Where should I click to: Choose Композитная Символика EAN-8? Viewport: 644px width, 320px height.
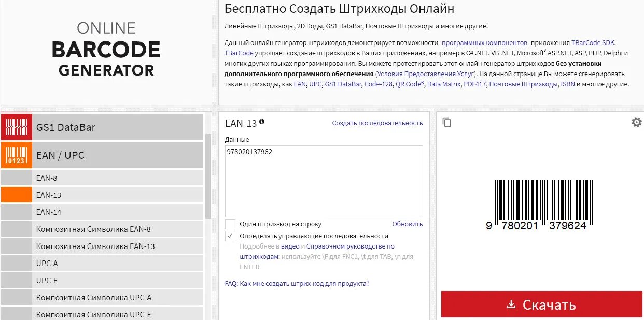(102, 229)
